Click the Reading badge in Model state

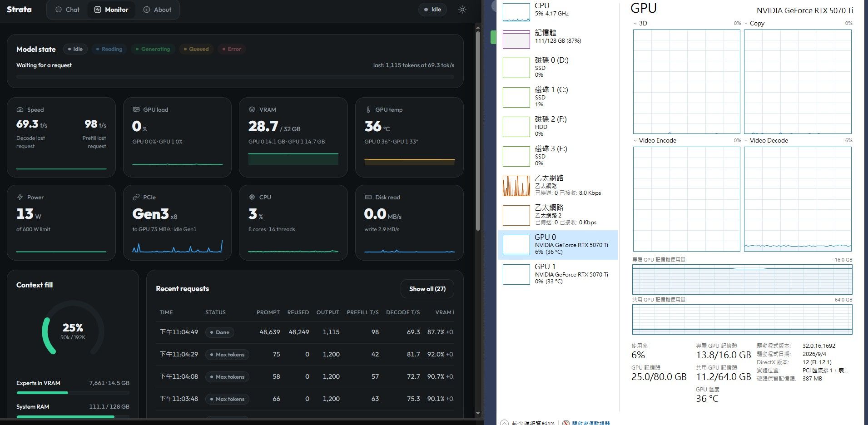[x=109, y=49]
